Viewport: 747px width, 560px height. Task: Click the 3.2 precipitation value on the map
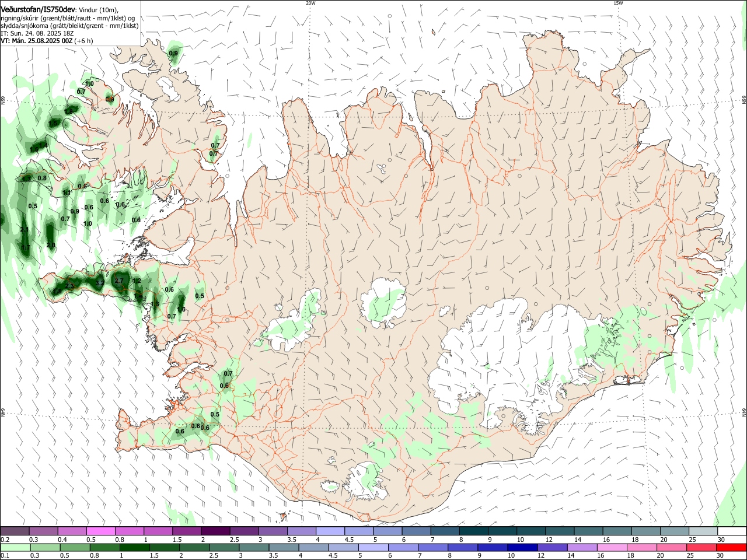pyautogui.click(x=100, y=283)
